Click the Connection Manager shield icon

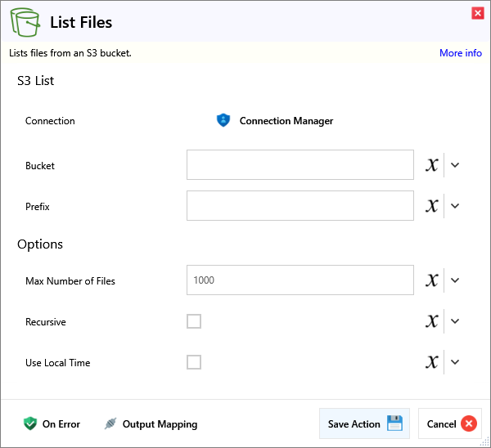(223, 120)
